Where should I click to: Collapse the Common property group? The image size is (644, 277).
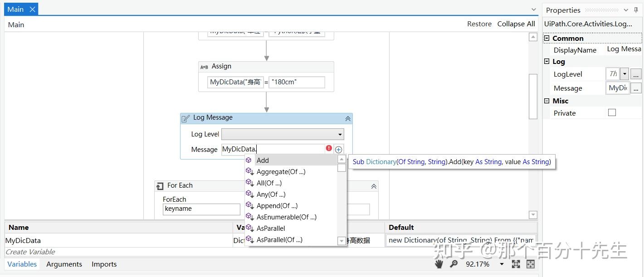[x=547, y=38]
